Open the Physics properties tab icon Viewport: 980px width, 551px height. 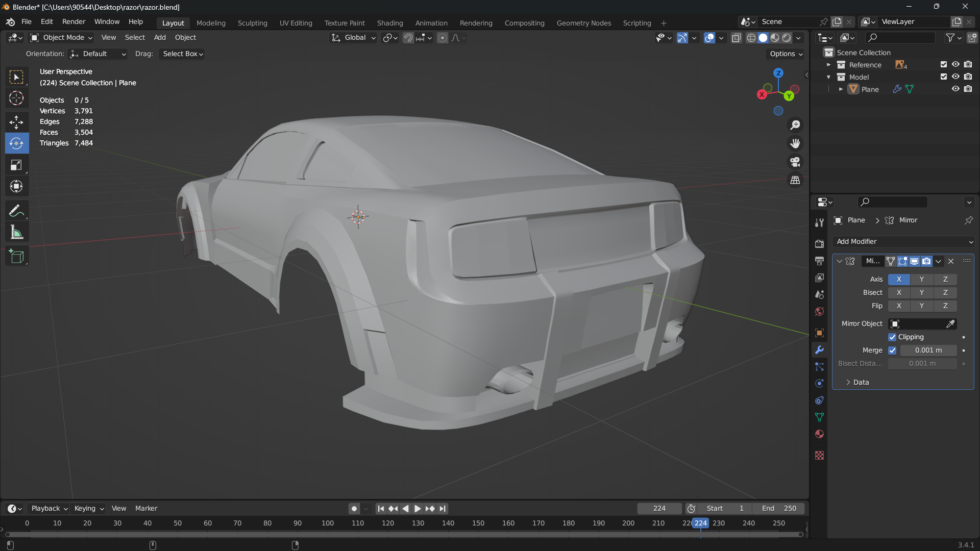coord(819,383)
